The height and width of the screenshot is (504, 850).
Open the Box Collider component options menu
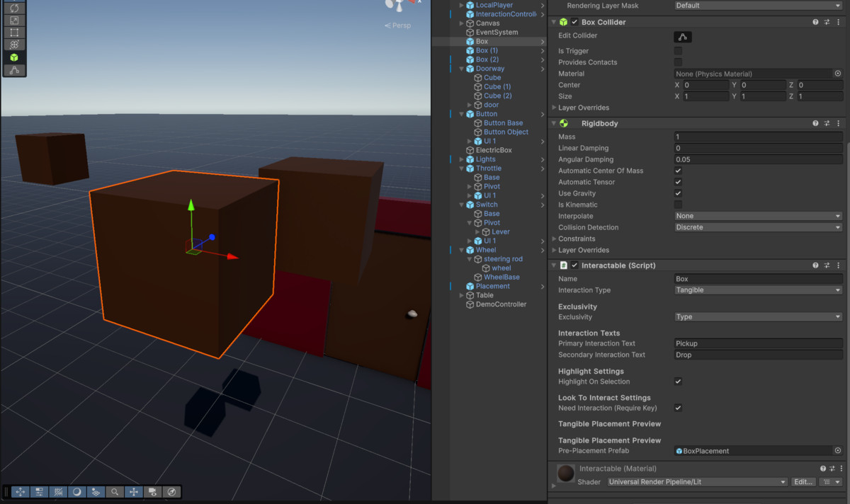pos(839,22)
